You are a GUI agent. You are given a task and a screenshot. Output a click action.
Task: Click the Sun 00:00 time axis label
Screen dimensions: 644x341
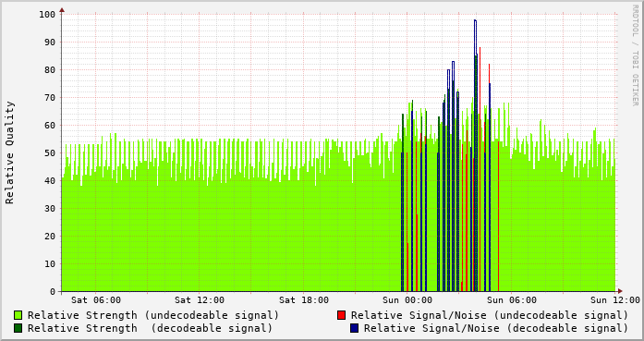pyautogui.click(x=407, y=300)
